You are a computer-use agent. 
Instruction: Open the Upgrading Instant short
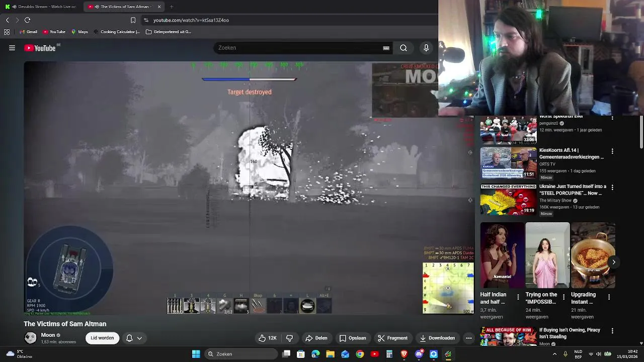point(593,255)
